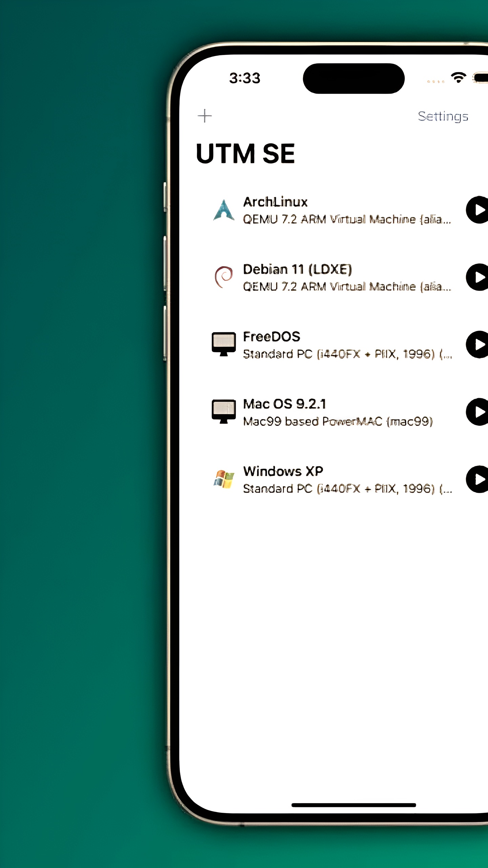
Task: Click the FreeDOS monitor icon
Action: [x=224, y=344]
